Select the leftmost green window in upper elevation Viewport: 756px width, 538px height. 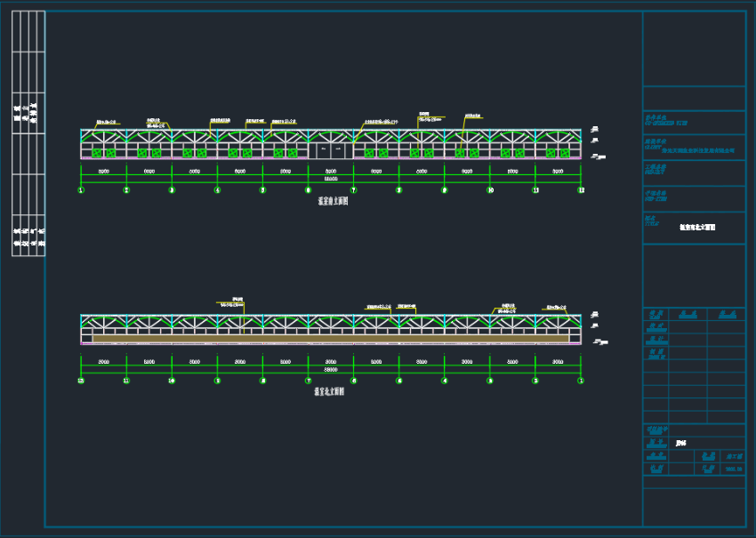click(x=96, y=152)
